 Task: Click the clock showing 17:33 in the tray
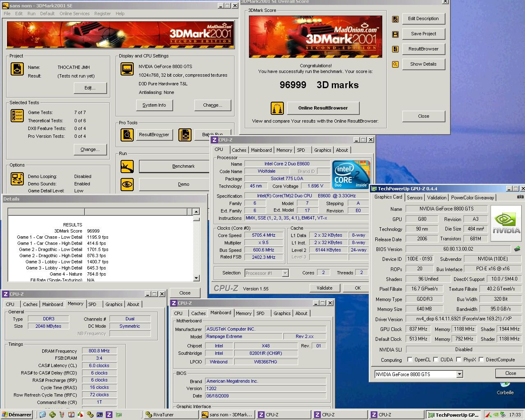[x=515, y=415]
